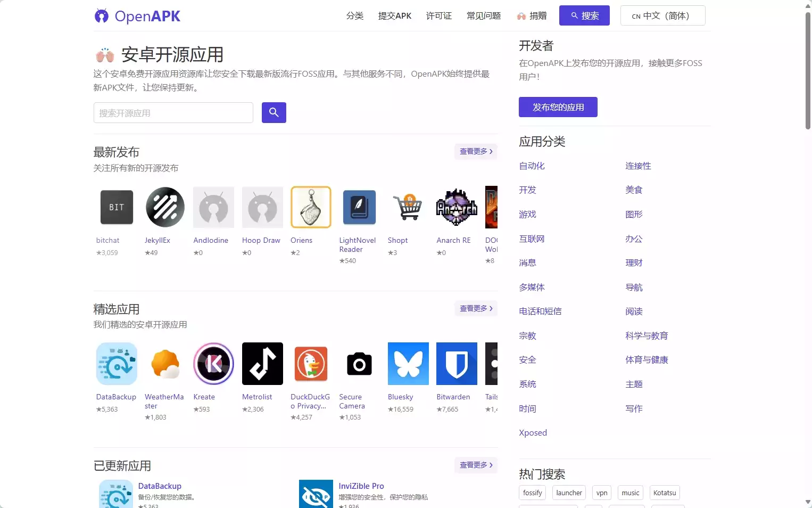
Task: Click the 发布您的应用 button
Action: (x=558, y=107)
